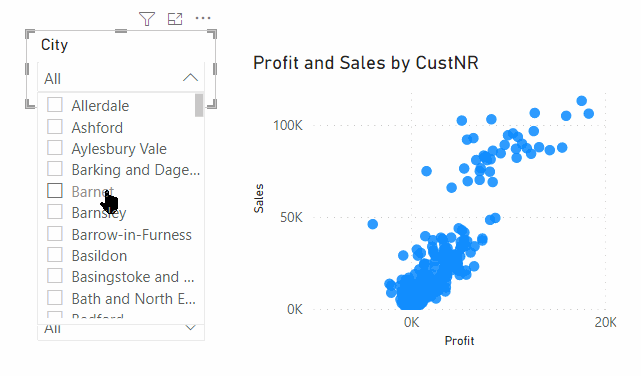Click the 50K y-axis tick label

[x=291, y=217]
